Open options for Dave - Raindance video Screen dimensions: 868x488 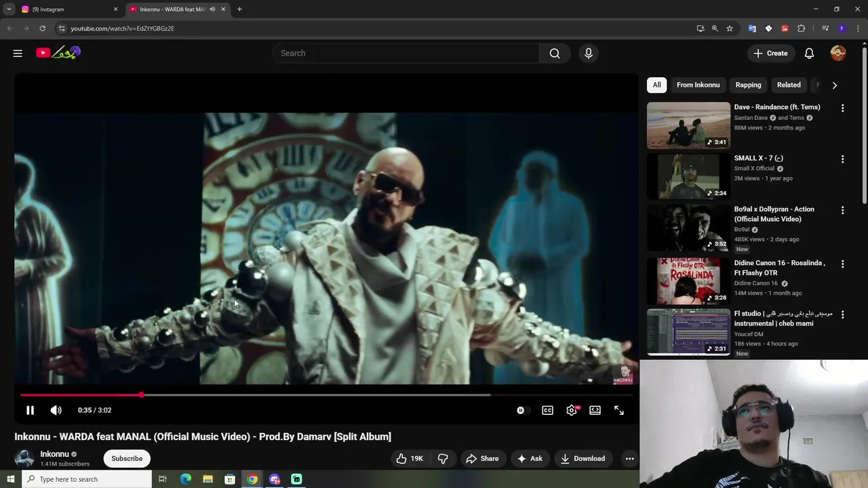tap(842, 108)
